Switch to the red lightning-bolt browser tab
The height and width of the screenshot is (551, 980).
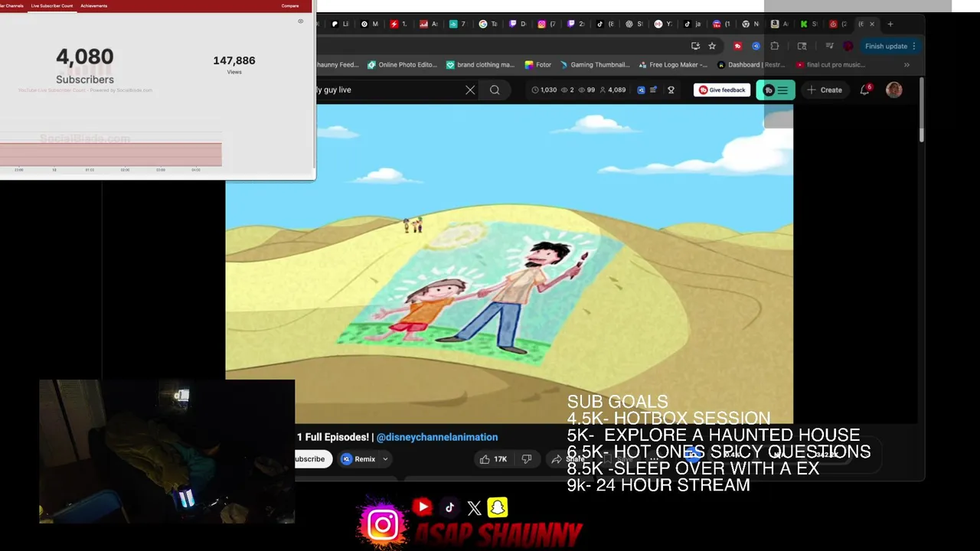[399, 24]
